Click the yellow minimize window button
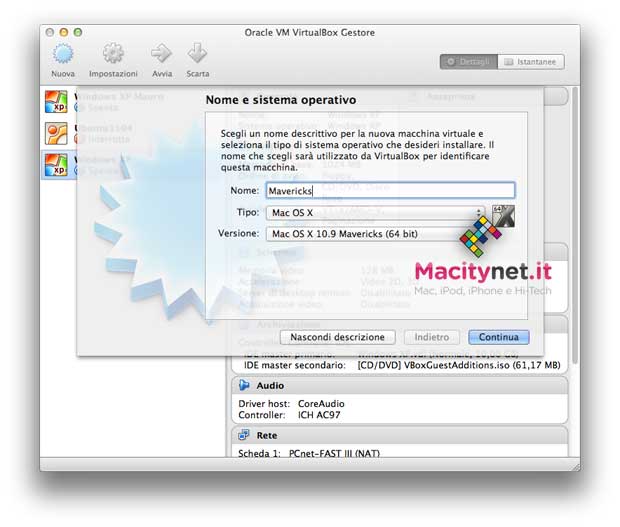This screenshot has width=620, height=527. pos(64,32)
